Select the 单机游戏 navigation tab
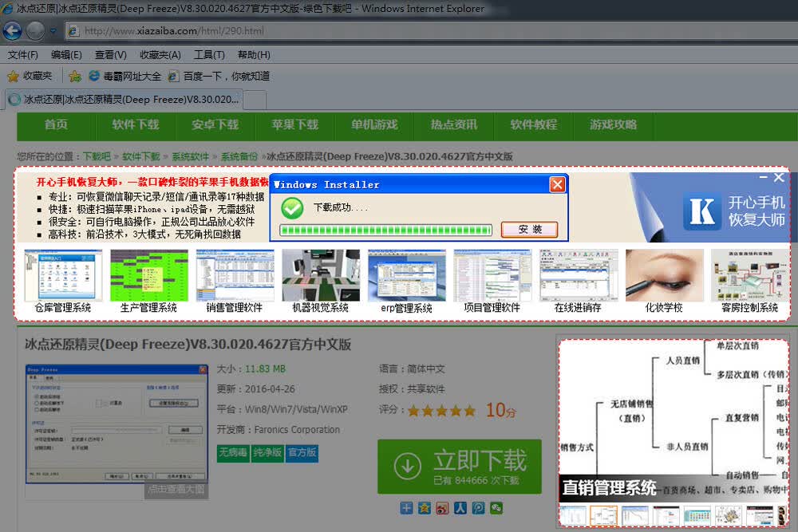 [374, 125]
